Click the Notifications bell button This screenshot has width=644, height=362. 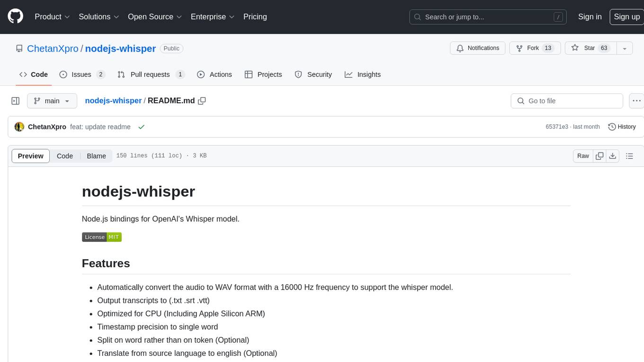[x=478, y=48]
